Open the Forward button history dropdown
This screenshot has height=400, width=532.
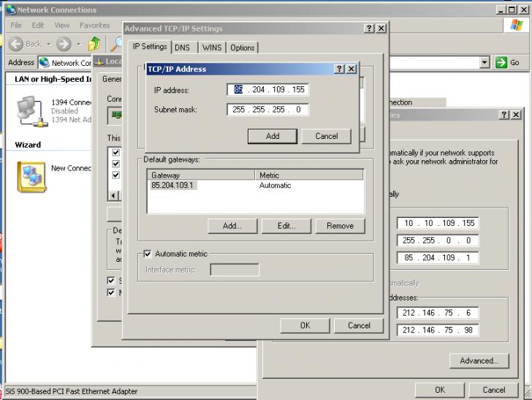coord(79,44)
